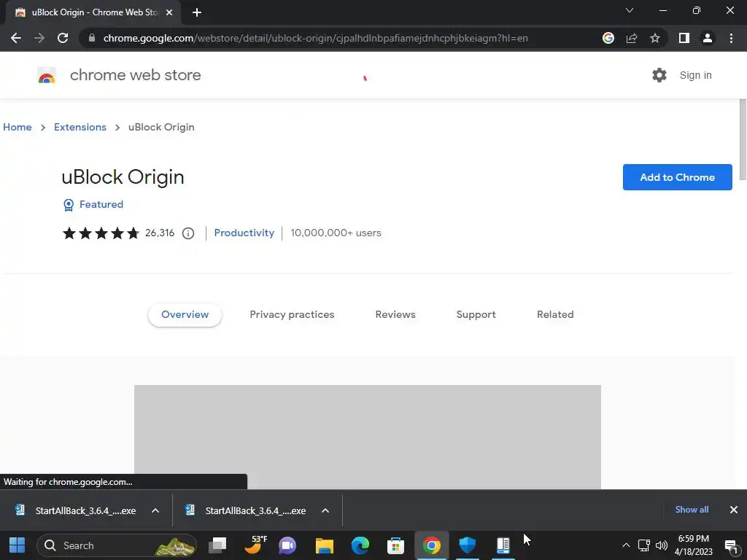Open the weather widget showing 53°F
Viewport: 747px width, 560px height.
click(255, 545)
